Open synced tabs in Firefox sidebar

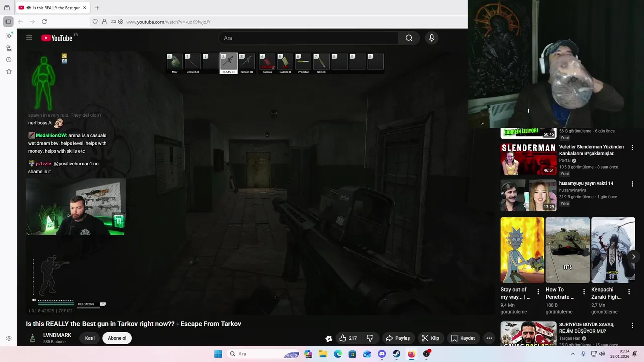tap(9, 48)
